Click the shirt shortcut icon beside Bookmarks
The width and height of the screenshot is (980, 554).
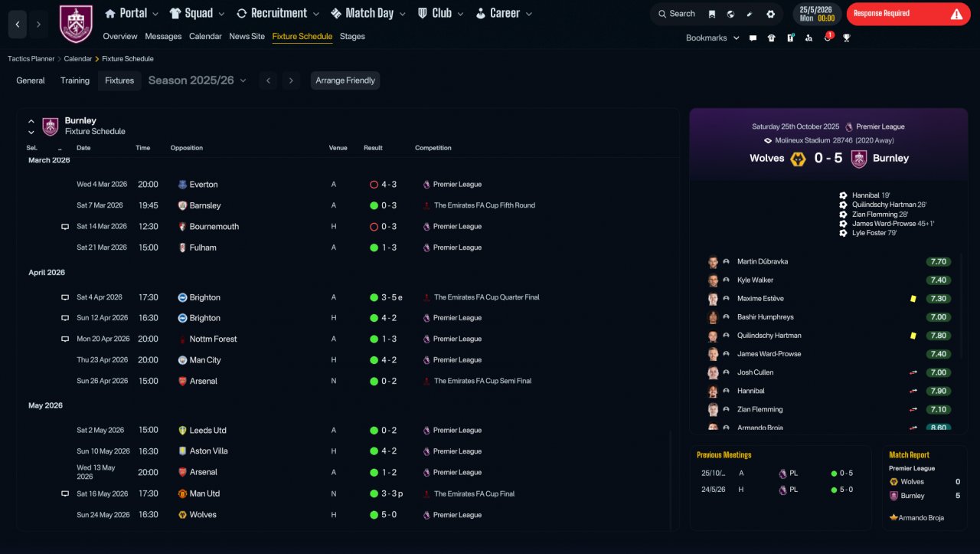pyautogui.click(x=771, y=38)
